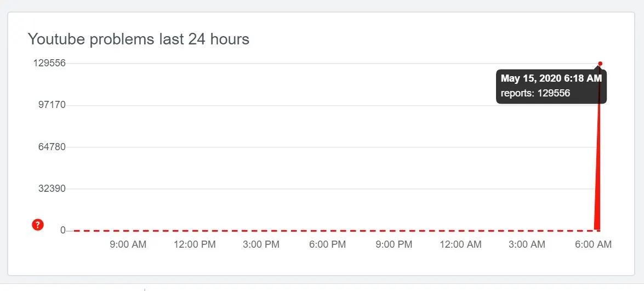Screen dimensions: 644x291
Task: Click the 'Youtube problems last 24 hours' title
Action: click(139, 39)
